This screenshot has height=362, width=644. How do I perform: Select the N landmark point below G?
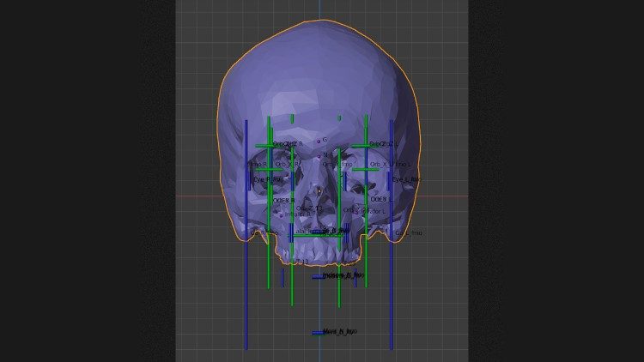point(319,157)
